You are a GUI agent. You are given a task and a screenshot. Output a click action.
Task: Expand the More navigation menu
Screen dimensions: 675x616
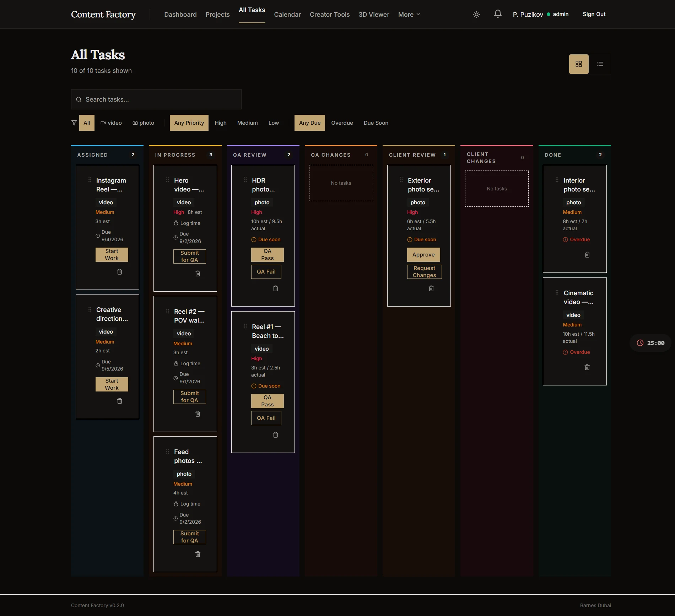(409, 15)
